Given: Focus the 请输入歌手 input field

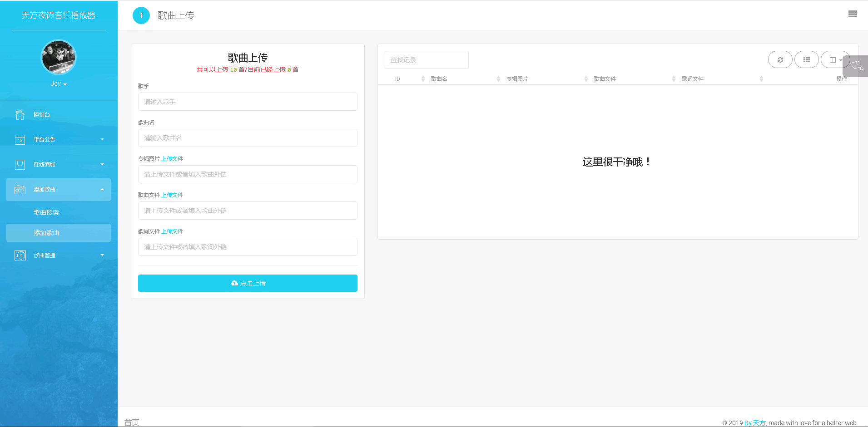Looking at the screenshot, I should coord(248,102).
